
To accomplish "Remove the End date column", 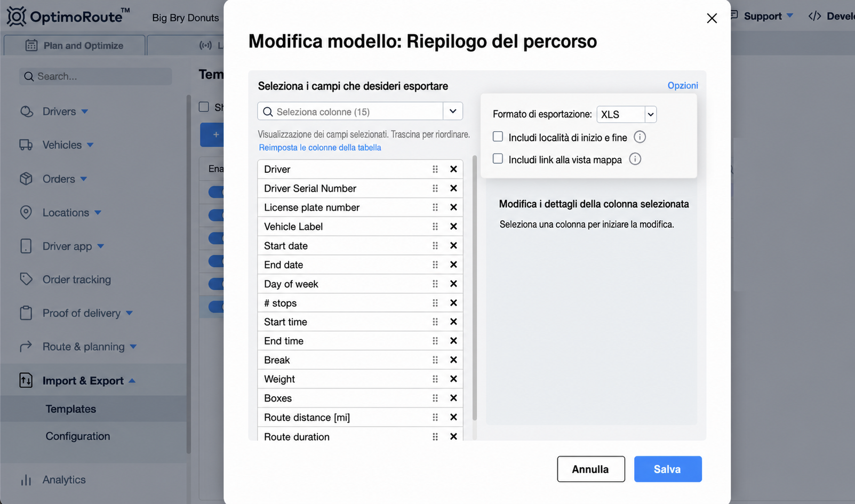I will point(453,265).
